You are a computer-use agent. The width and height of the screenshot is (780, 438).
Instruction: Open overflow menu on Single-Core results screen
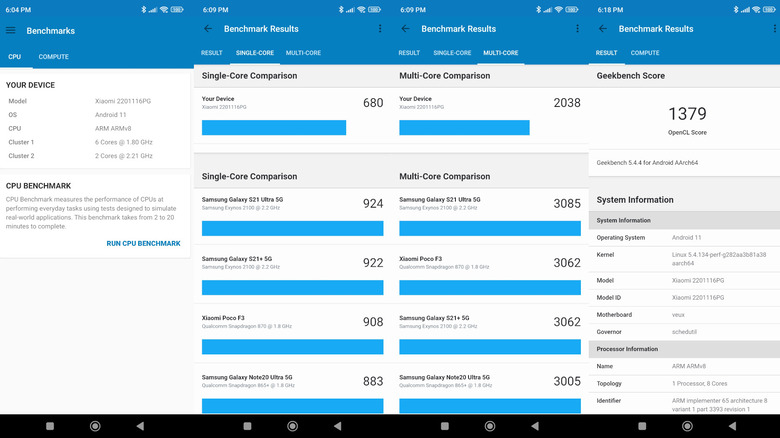pos(380,29)
